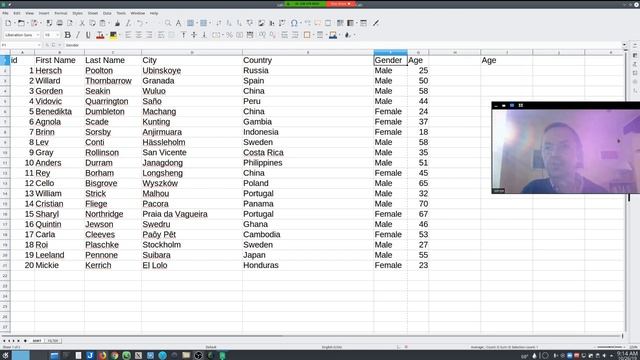This screenshot has width=640, height=360.
Task: Open the Data menu
Action: [x=107, y=13]
